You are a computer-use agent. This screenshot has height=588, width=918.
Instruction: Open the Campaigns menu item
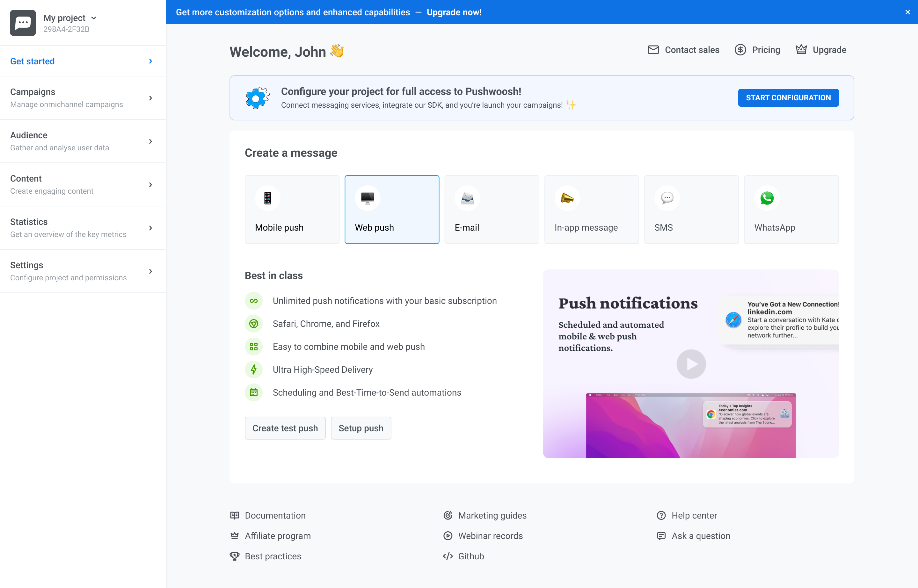tap(83, 98)
